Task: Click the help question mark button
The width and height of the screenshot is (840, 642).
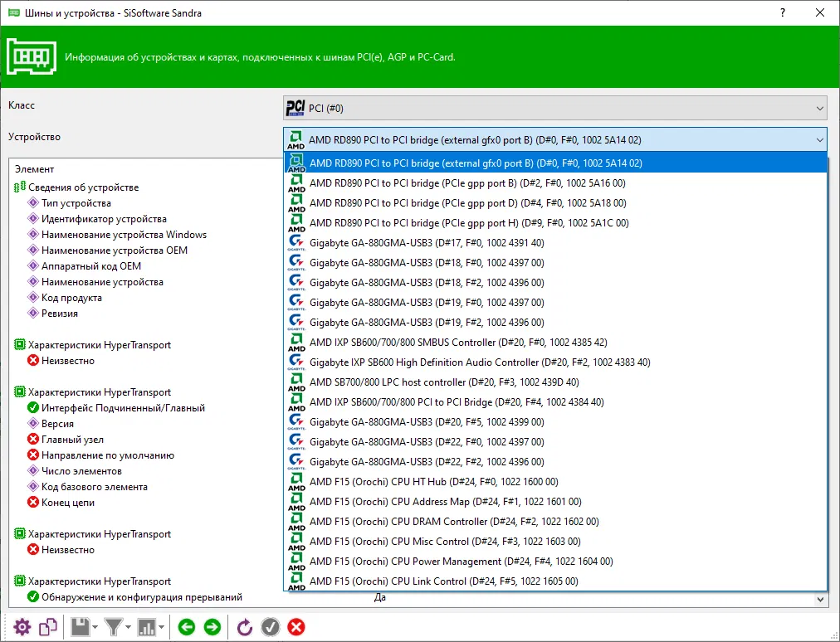Action: pyautogui.click(x=783, y=12)
